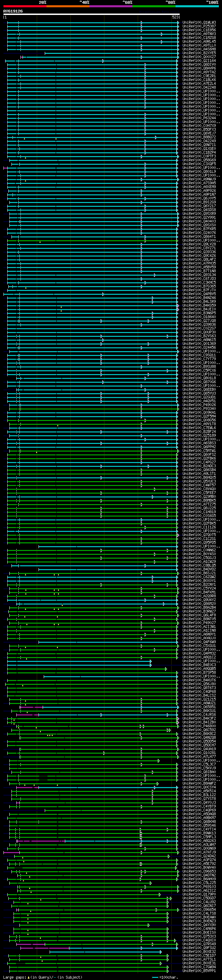Select the UniRef100_B4E0C3 label

199,665
